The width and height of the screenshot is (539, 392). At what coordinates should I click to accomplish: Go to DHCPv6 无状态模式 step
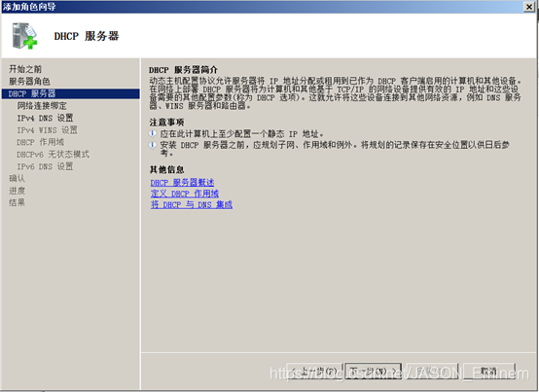[x=53, y=155]
